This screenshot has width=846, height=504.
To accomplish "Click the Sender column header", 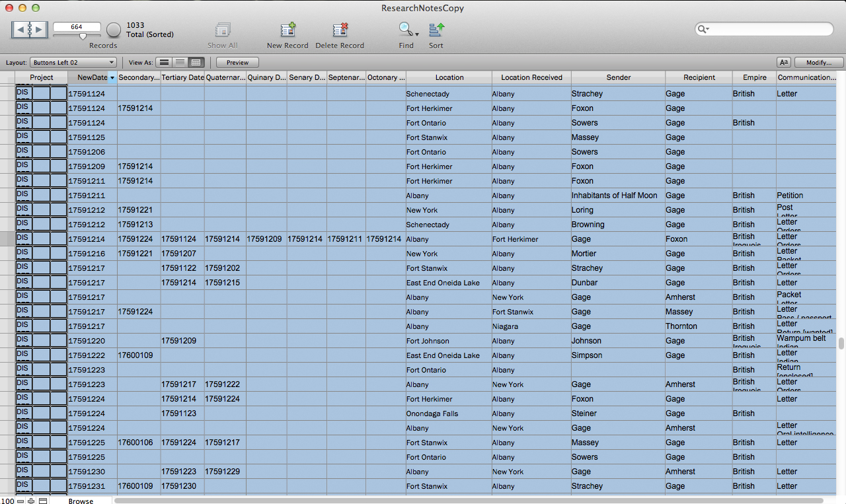I will pos(618,78).
